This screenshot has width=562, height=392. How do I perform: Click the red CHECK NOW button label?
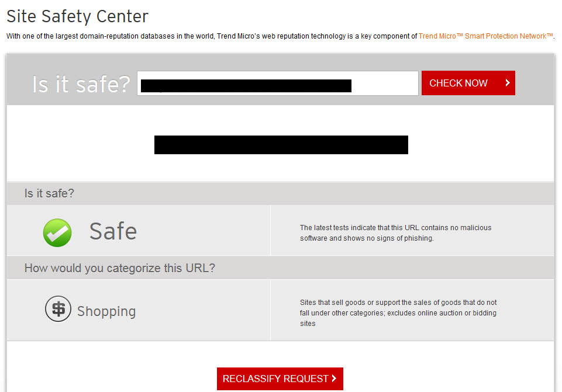458,83
